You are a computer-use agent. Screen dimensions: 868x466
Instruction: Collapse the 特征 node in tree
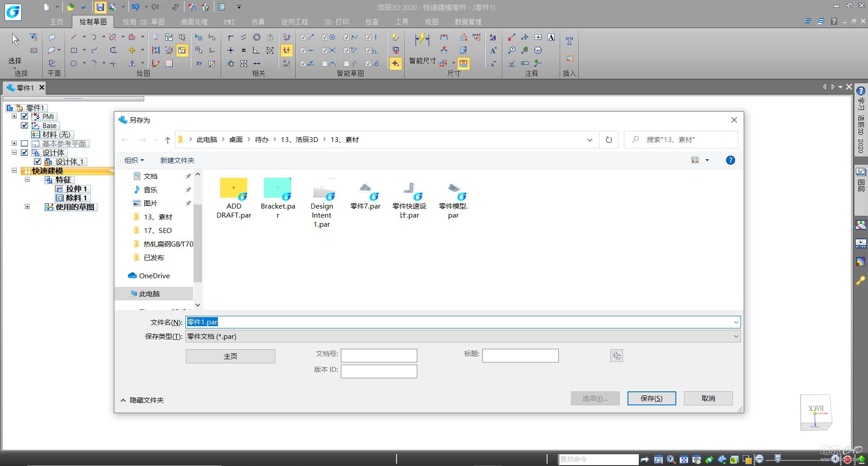[27, 180]
